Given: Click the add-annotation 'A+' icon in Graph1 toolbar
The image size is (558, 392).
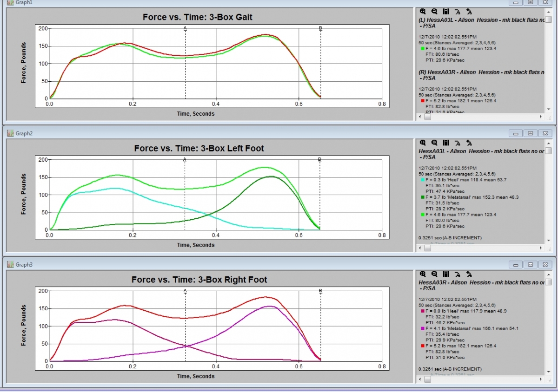Looking at the screenshot, I should tap(469, 12).
